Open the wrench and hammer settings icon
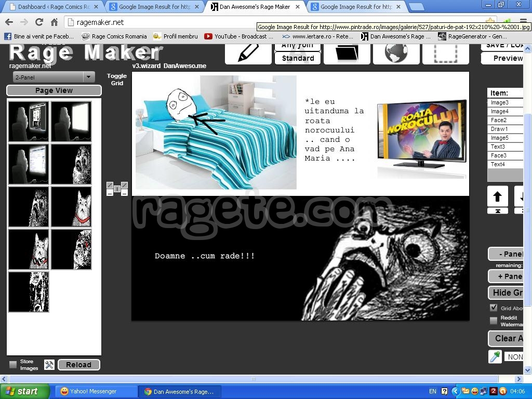The height and width of the screenshot is (399, 532). click(49, 365)
